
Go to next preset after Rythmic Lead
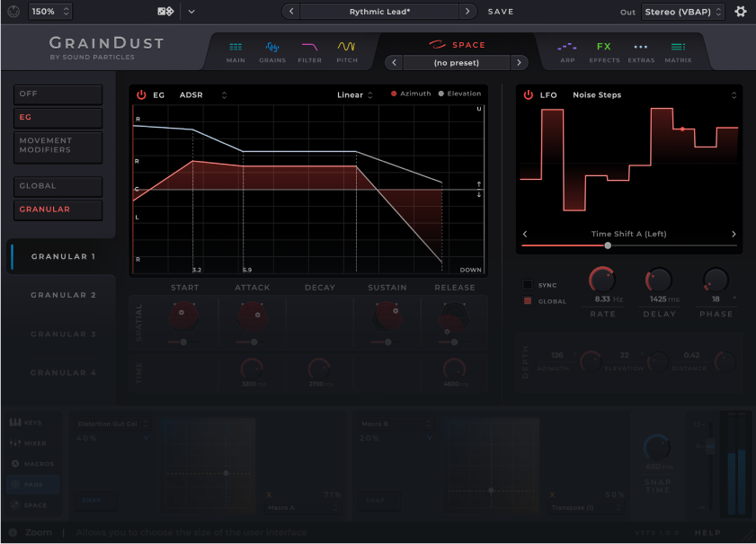point(467,12)
